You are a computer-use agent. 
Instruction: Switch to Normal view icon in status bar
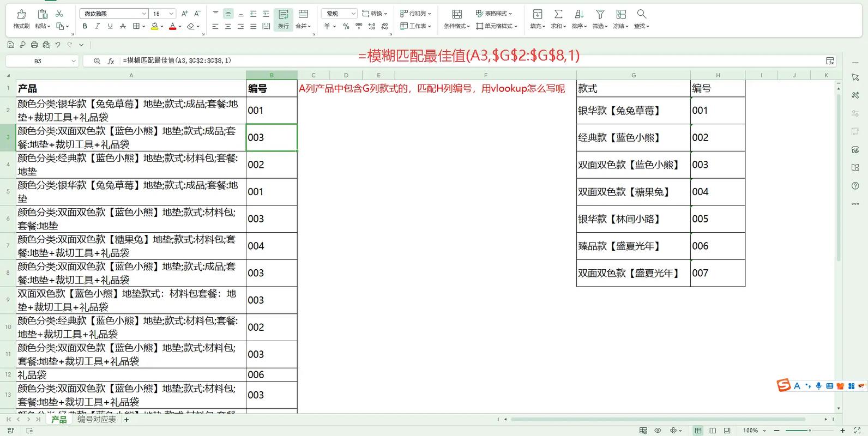pos(698,431)
